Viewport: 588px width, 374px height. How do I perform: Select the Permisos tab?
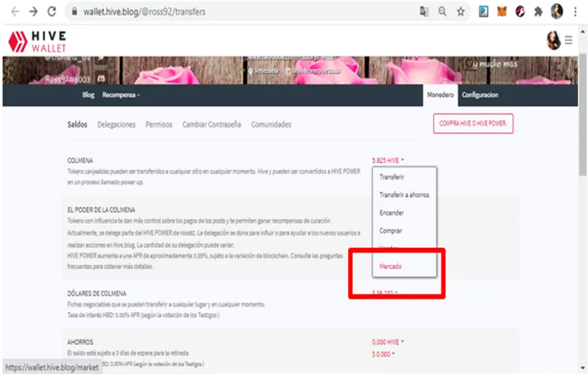coord(159,125)
